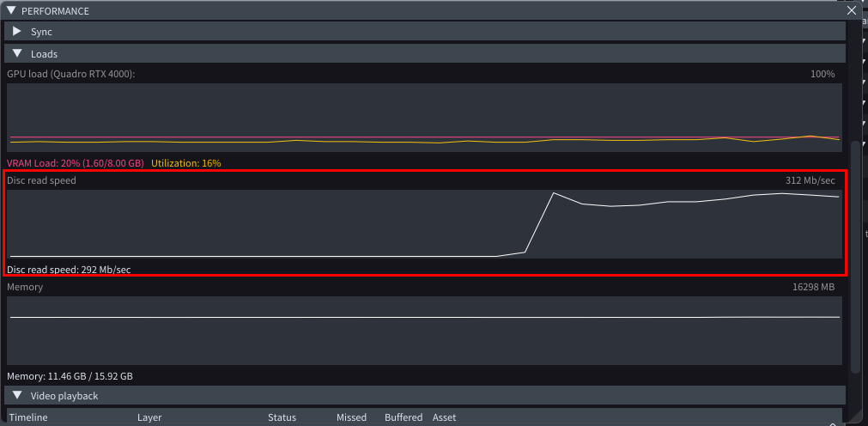The height and width of the screenshot is (426, 868).
Task: Click the Status column header
Action: (x=282, y=417)
